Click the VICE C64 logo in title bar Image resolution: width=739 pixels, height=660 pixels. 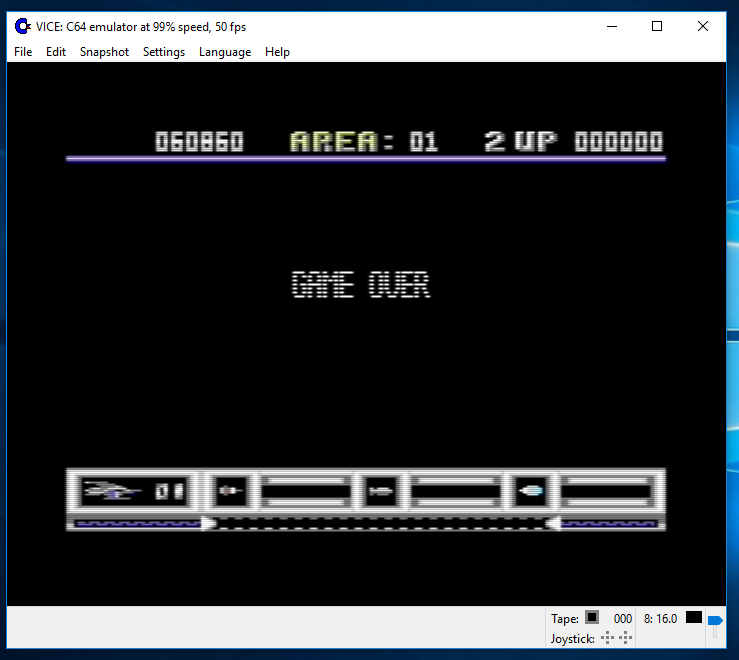pos(22,27)
